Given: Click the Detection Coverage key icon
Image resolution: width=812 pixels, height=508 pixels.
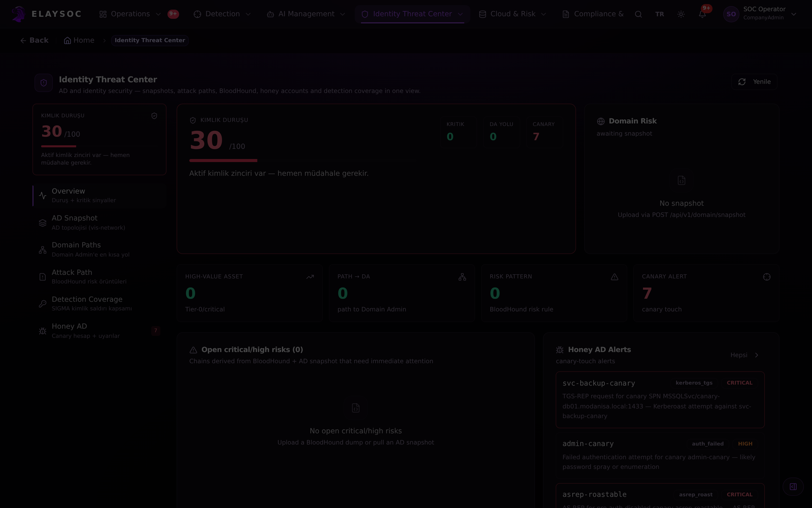Looking at the screenshot, I should point(43,304).
